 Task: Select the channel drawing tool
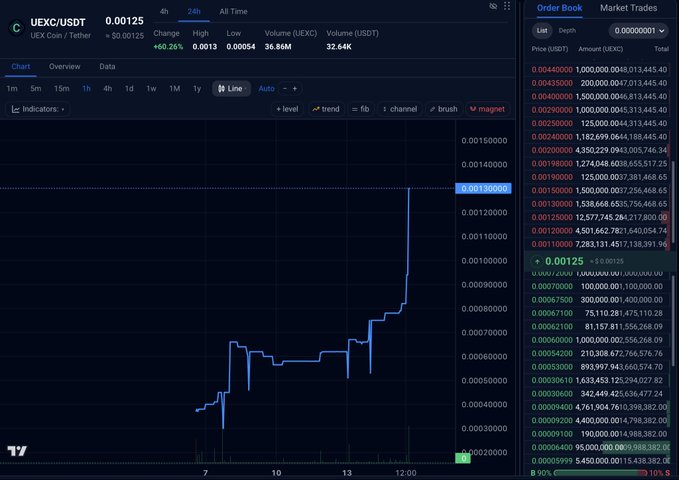(x=400, y=109)
